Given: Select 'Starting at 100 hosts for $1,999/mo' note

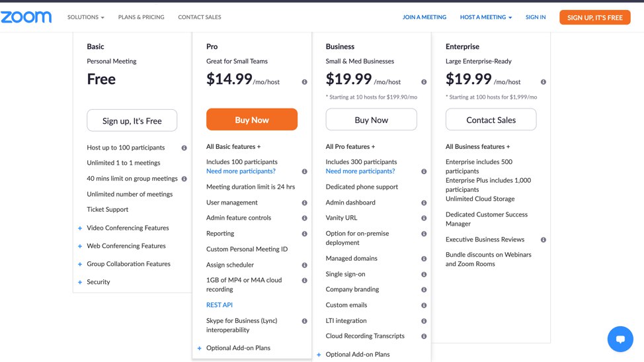Looking at the screenshot, I should (491, 97).
